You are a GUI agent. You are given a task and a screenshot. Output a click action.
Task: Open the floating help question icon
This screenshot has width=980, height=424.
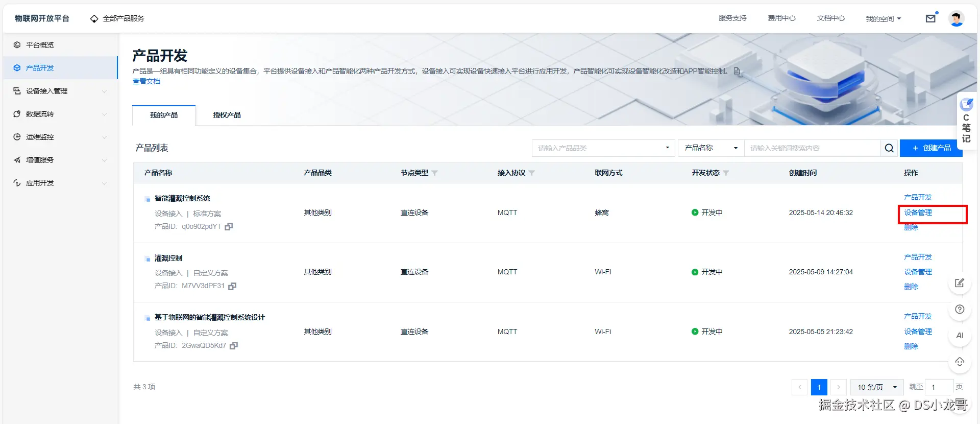[x=960, y=310]
